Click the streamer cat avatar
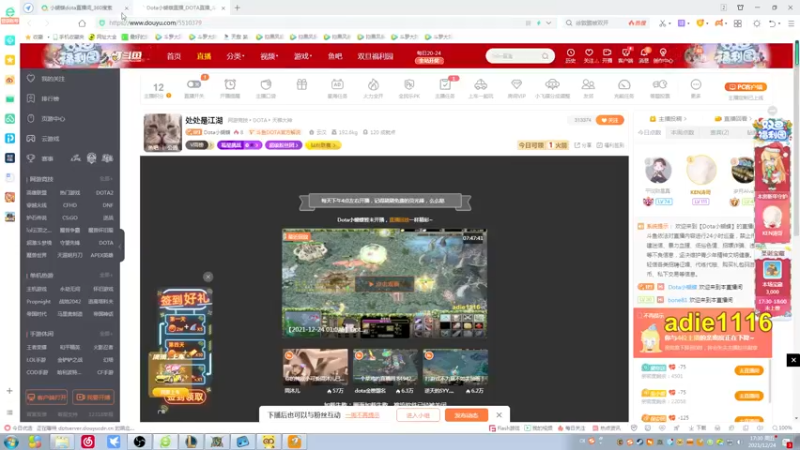The height and width of the screenshot is (450, 800). coord(162,133)
